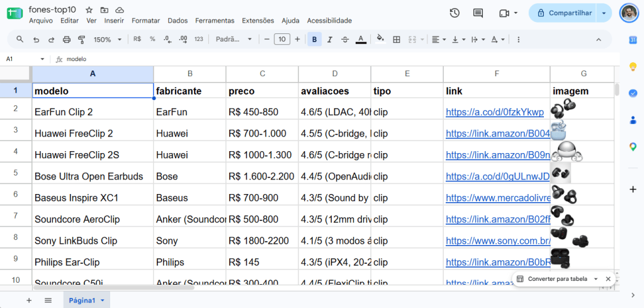Click Converter para tabela button
644x308 pixels.
coord(553,279)
